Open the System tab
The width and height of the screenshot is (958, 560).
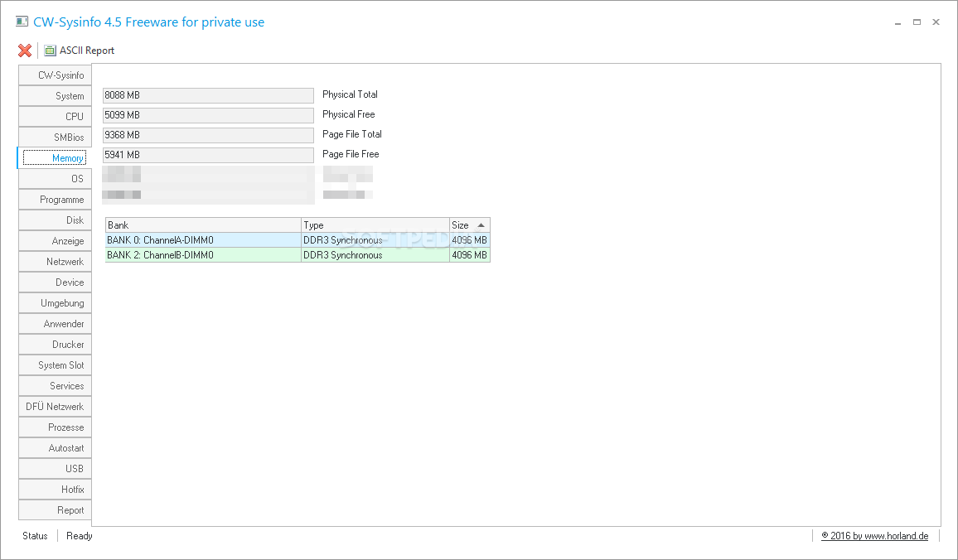[55, 96]
